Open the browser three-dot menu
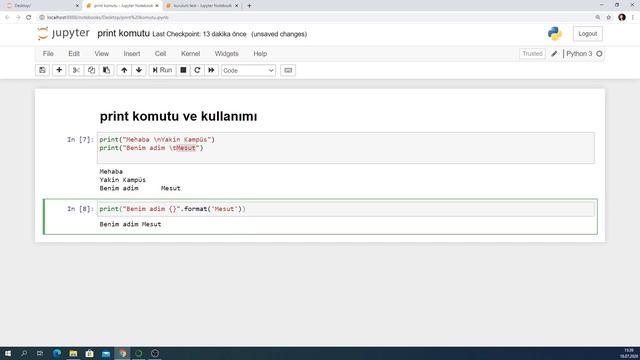The image size is (640, 360). point(633,18)
